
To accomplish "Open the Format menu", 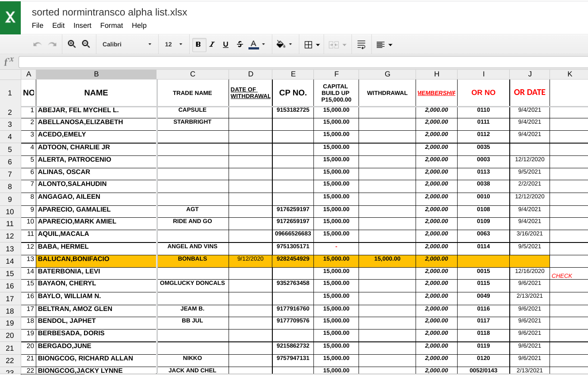I will [x=111, y=26].
